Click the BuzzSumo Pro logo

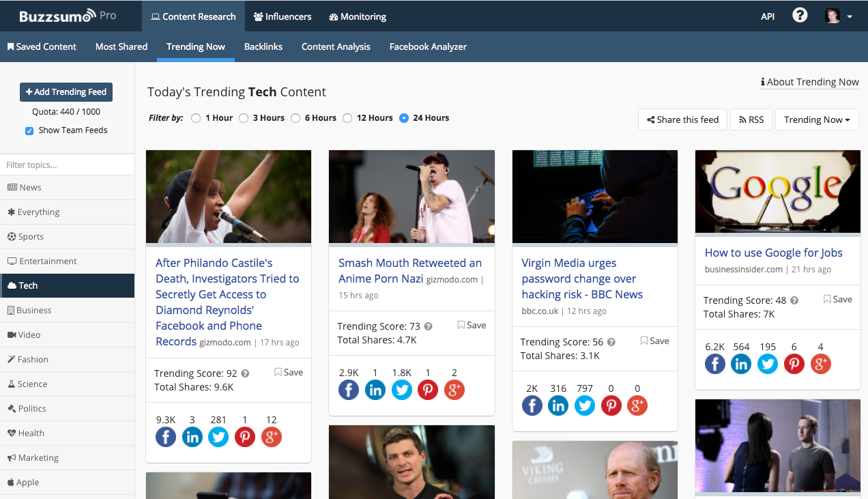click(x=68, y=16)
